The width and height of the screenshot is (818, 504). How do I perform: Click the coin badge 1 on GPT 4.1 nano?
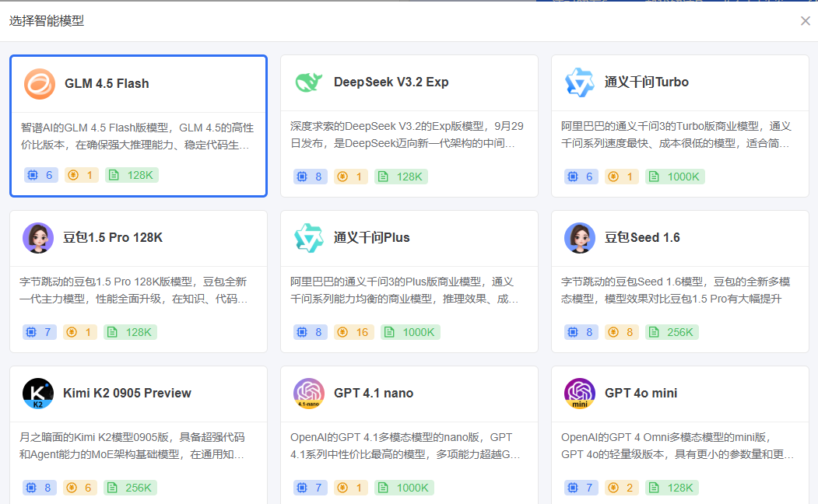[x=351, y=488]
